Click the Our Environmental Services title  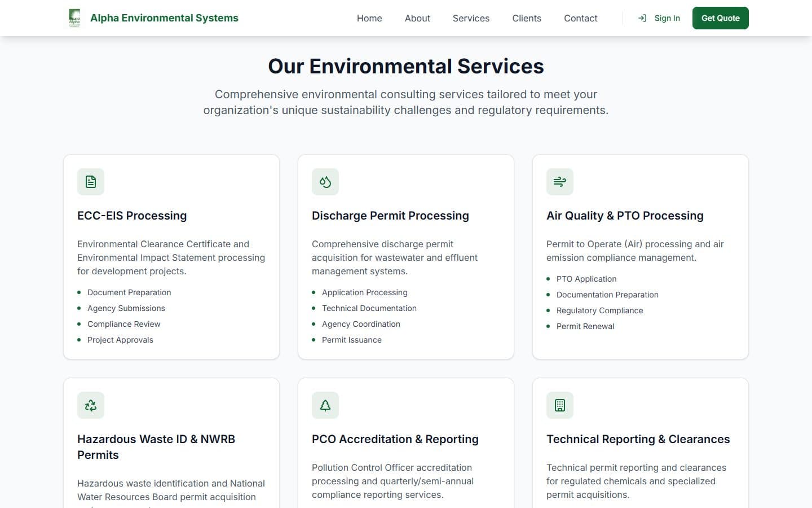(x=406, y=66)
